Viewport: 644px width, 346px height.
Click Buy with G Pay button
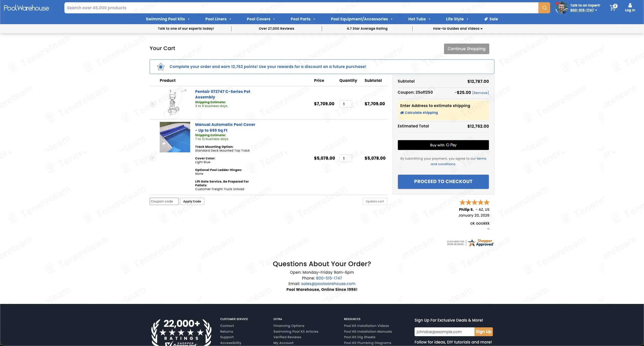(x=443, y=145)
